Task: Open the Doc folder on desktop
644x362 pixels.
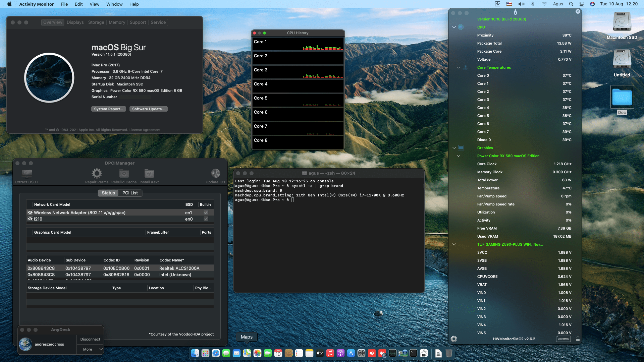Action: click(x=622, y=97)
